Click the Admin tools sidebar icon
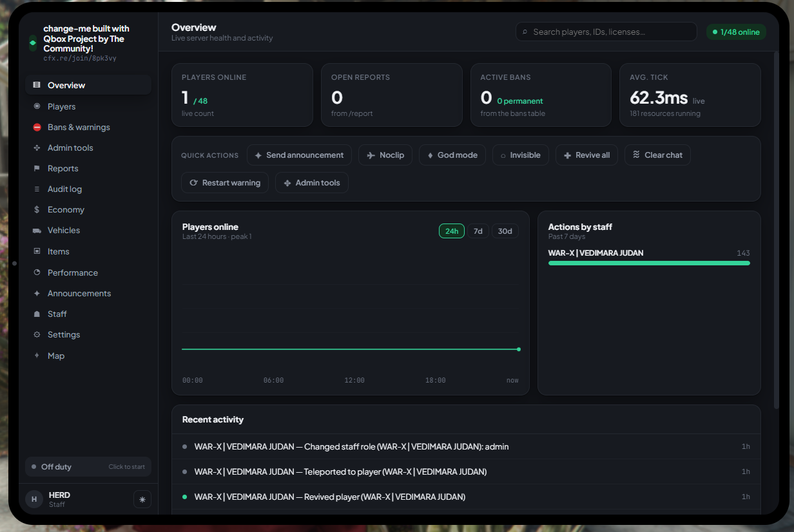The image size is (794, 532). click(37, 147)
